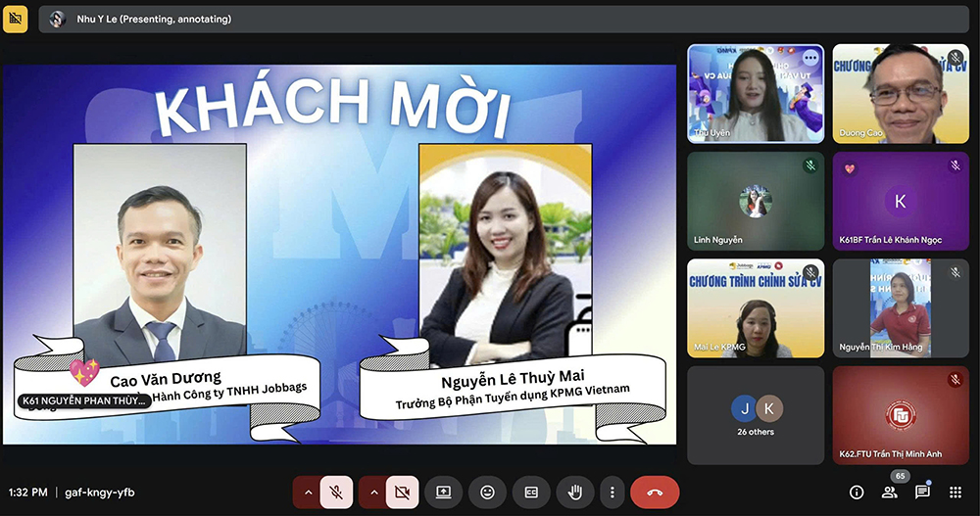Click the yellow stop-annotation icon at top left
The height and width of the screenshot is (516, 980).
(16, 20)
